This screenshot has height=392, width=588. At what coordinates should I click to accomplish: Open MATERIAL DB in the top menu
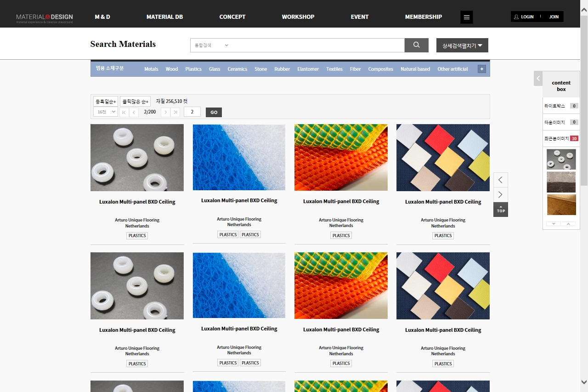[164, 17]
